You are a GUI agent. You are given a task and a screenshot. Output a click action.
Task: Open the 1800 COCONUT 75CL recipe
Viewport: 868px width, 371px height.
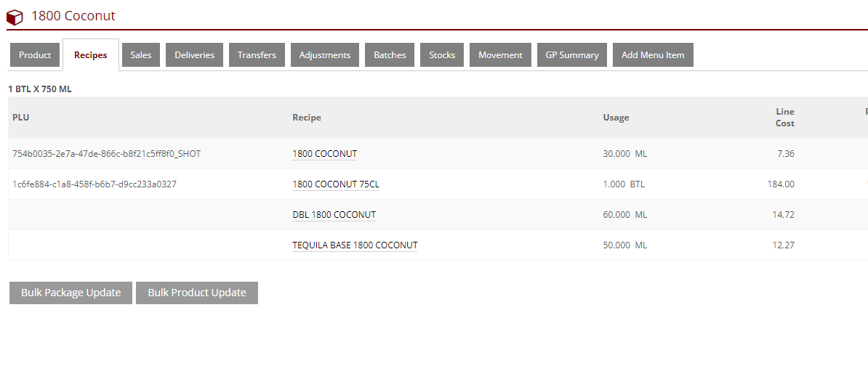pyautogui.click(x=336, y=184)
